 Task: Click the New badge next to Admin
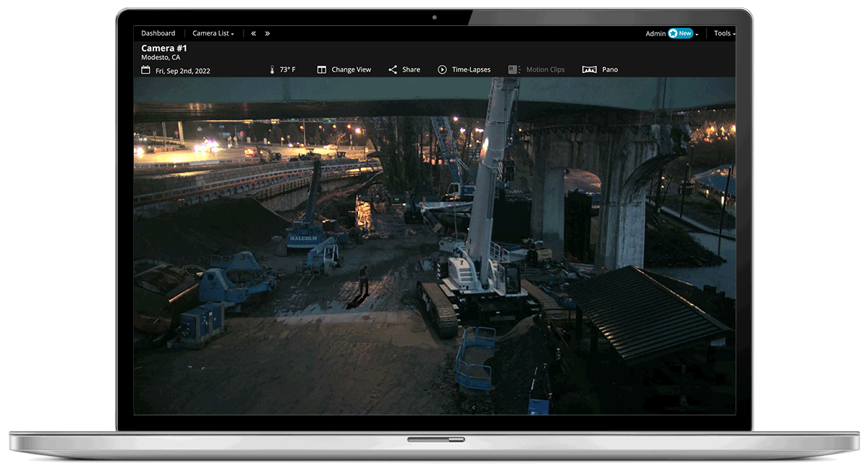click(x=681, y=33)
